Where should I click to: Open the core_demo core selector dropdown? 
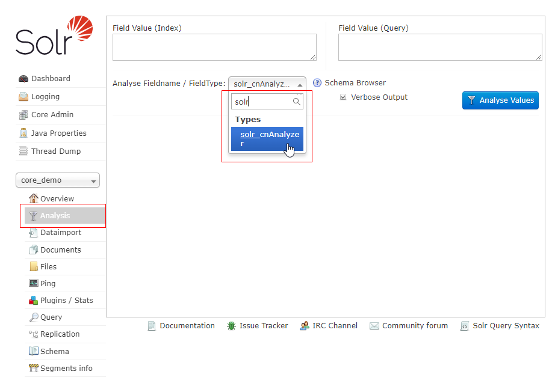58,180
